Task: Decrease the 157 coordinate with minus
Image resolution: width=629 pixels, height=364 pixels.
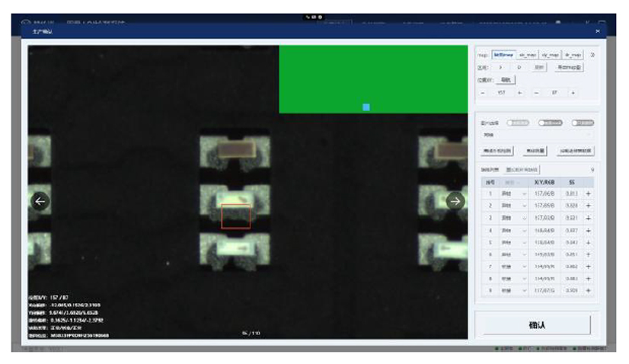Action: 483,93
